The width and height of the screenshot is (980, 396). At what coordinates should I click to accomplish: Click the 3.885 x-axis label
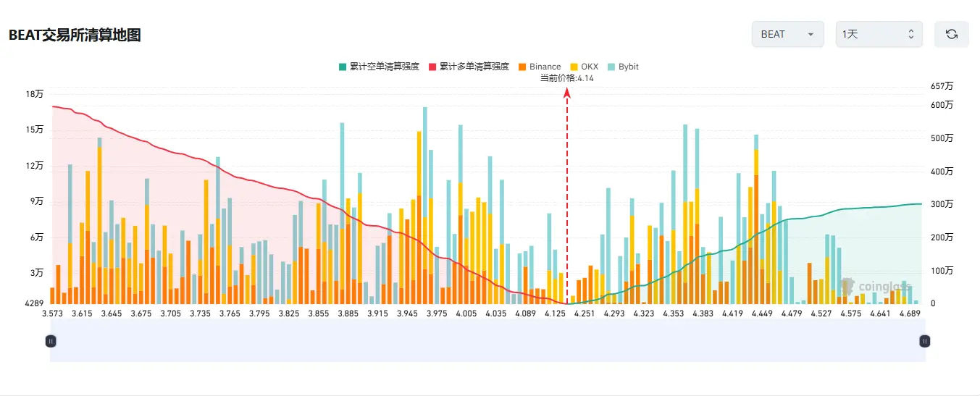[x=348, y=313]
